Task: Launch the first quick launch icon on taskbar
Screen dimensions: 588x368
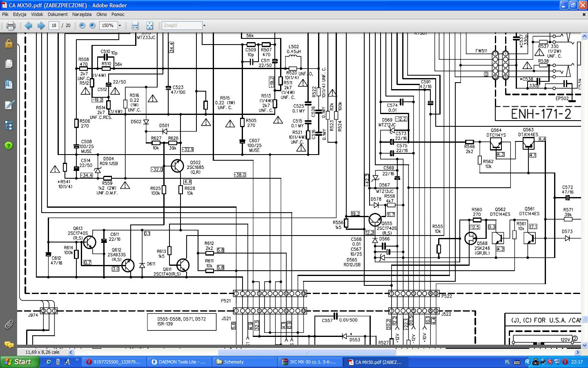Action: pyautogui.click(x=49, y=362)
